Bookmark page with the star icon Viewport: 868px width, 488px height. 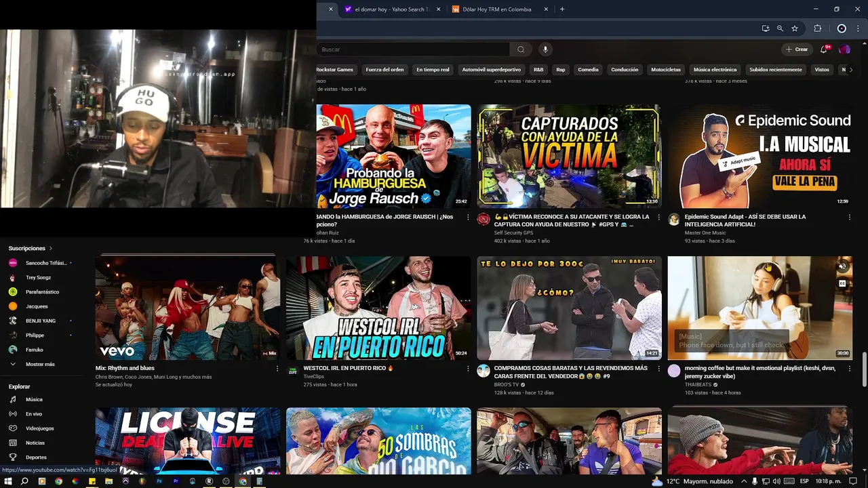click(x=795, y=28)
